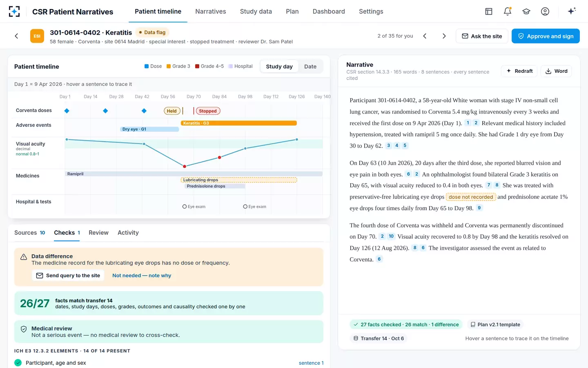Click the Medical review shield icon
The image size is (588, 368).
click(24, 329)
